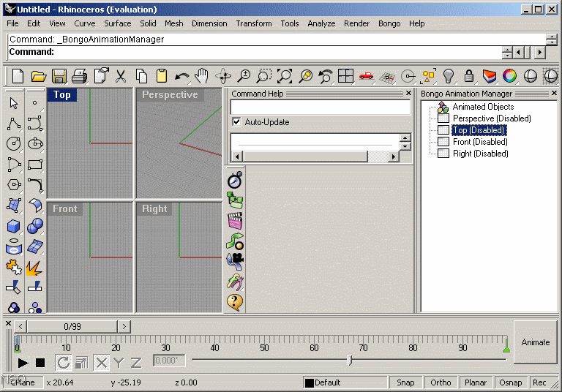The width and height of the screenshot is (562, 392).
Task: Toggle the Y axis button
Action: (119, 363)
